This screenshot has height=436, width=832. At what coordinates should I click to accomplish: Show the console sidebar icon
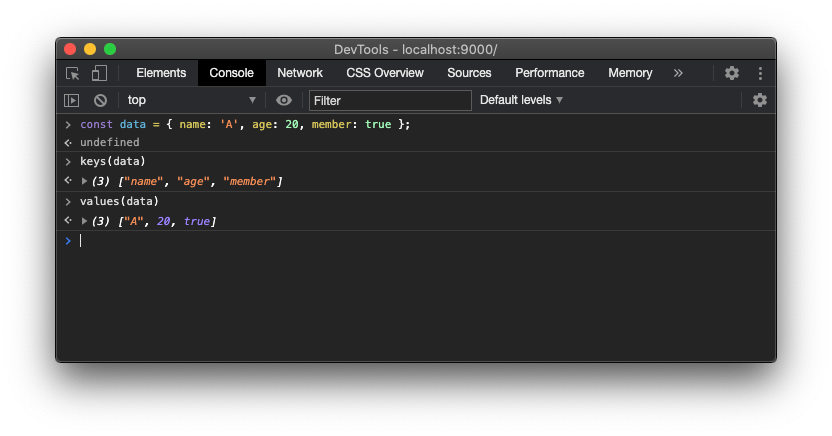(72, 100)
